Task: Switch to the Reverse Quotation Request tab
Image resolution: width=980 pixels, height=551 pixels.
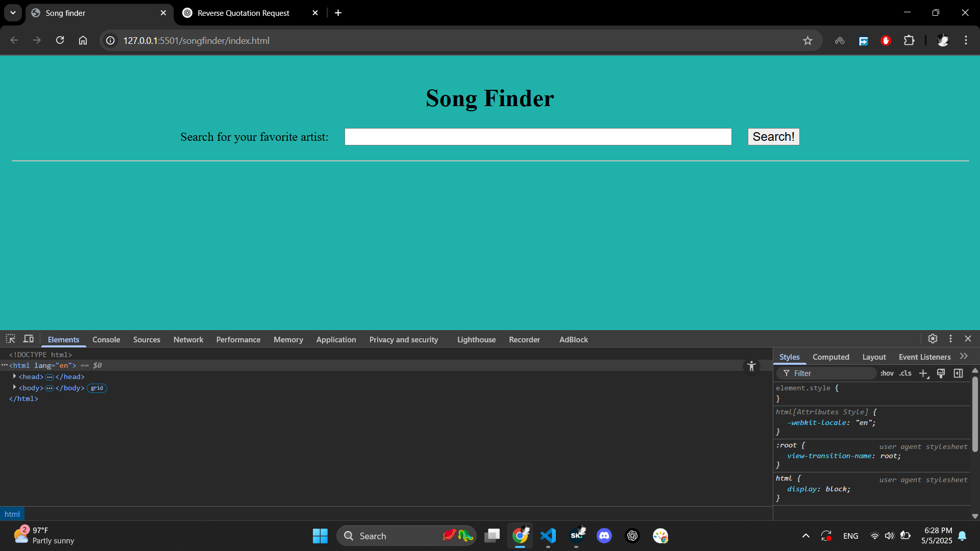Action: tap(243, 13)
